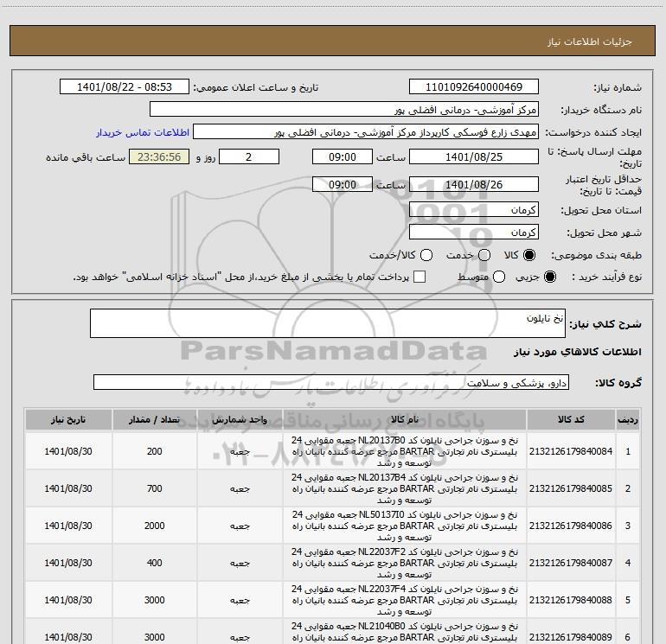The image size is (666, 644).
Task: Click the delivery province field کرمان
Action: 474,210
